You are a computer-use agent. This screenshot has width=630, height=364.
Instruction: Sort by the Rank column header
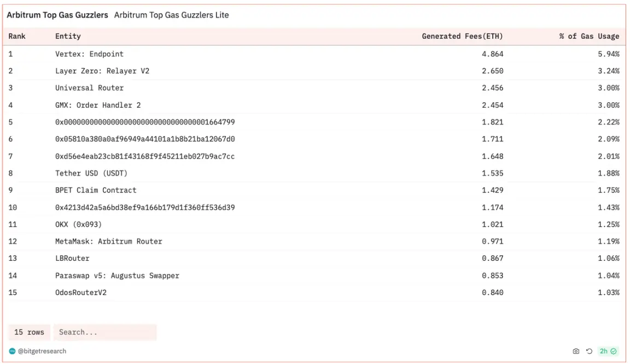17,36
